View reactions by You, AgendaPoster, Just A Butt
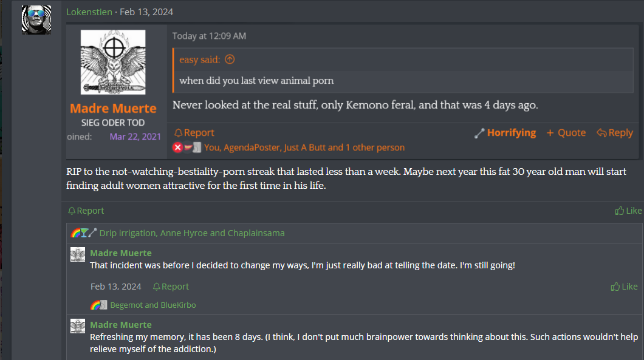 coord(304,148)
